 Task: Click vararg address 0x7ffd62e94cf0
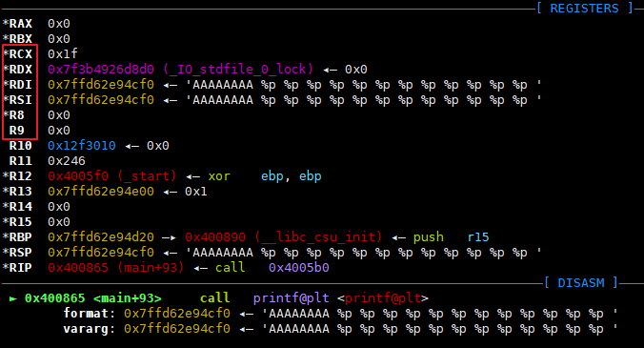pyautogui.click(x=177, y=329)
